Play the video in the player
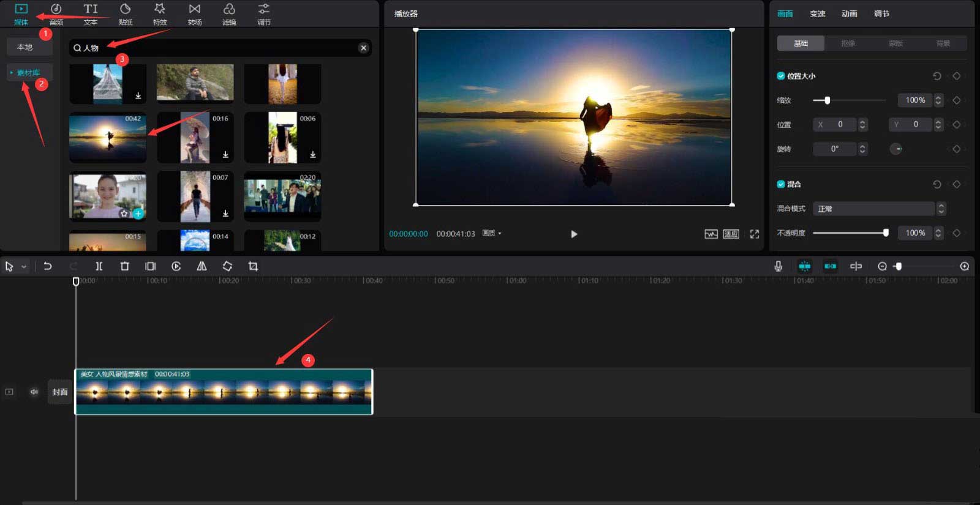The image size is (980, 505). pos(574,234)
